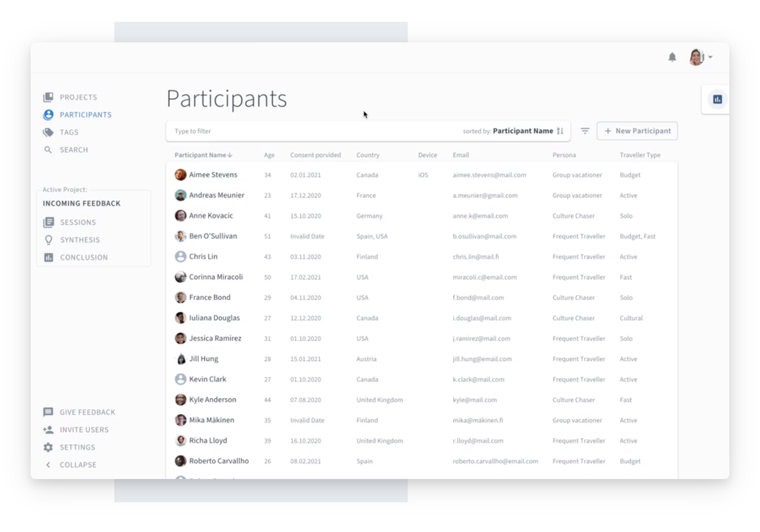The width and height of the screenshot is (760, 532).
Task: Click email aimee.stevens@mail.com
Action: tap(489, 175)
